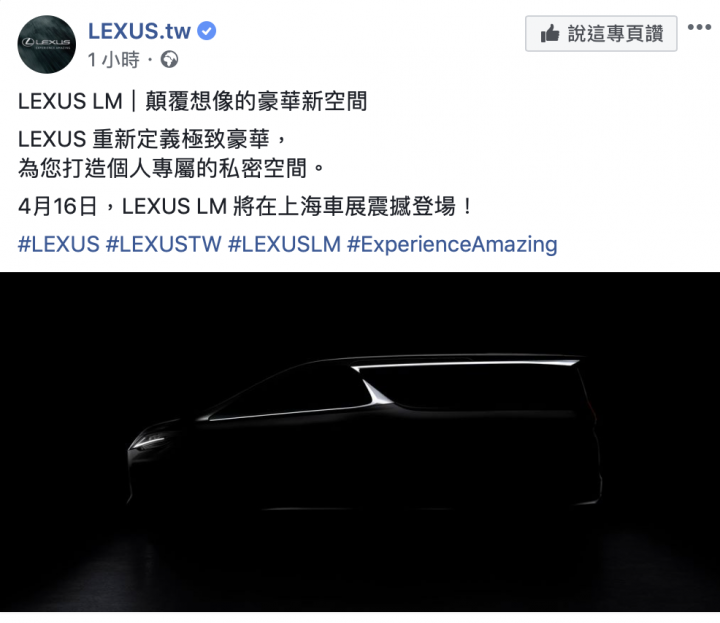The image size is (720, 623).
Task: Open the #LEXUSTW hashtag
Action: pyautogui.click(x=163, y=244)
